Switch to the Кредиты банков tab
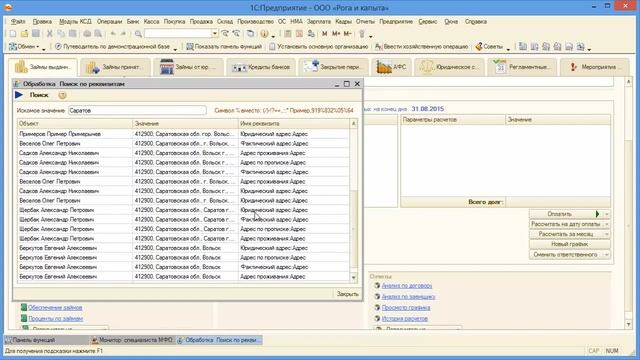This screenshot has width=640, height=360. [261, 67]
